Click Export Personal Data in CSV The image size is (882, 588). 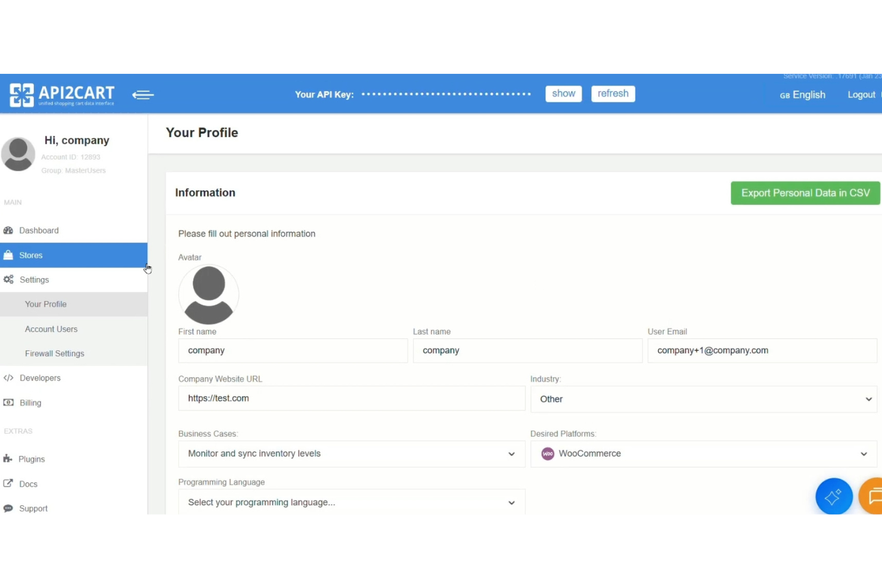[805, 192]
